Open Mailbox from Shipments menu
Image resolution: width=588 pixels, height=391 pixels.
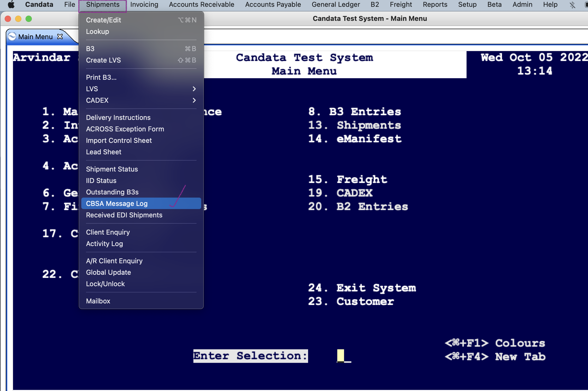pos(141,301)
